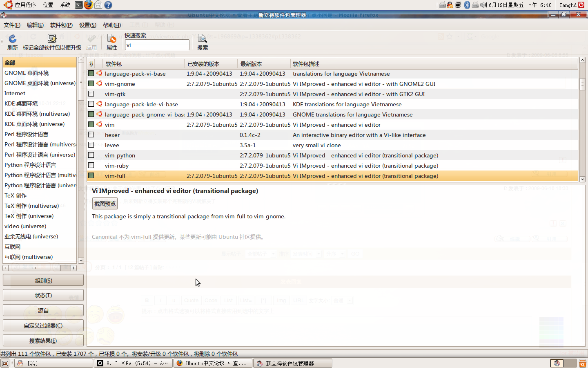
Task: Click package list scrollbar up arrow
Action: point(582,60)
